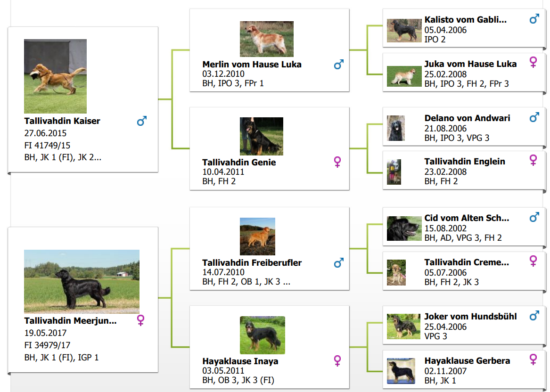Click female icon on Hayaklause Inaya card
This screenshot has width=550, height=392.
click(x=337, y=361)
